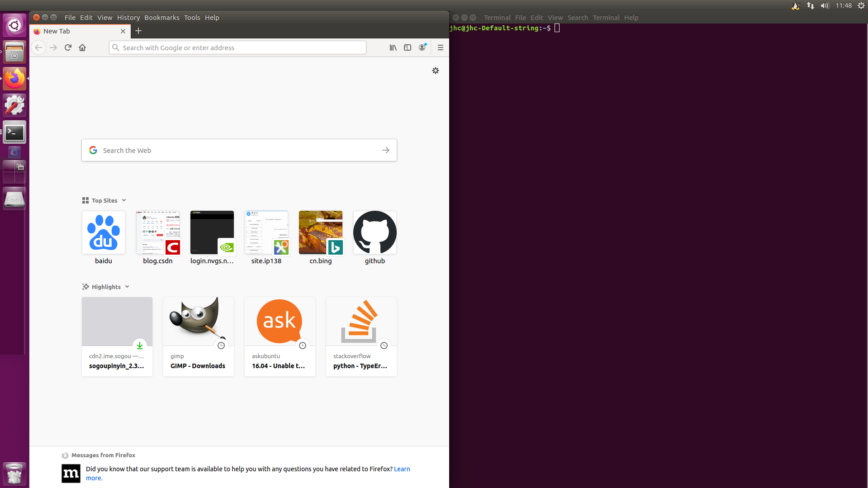Click the Learn more link
Image resolution: width=868 pixels, height=488 pixels.
coord(402,469)
